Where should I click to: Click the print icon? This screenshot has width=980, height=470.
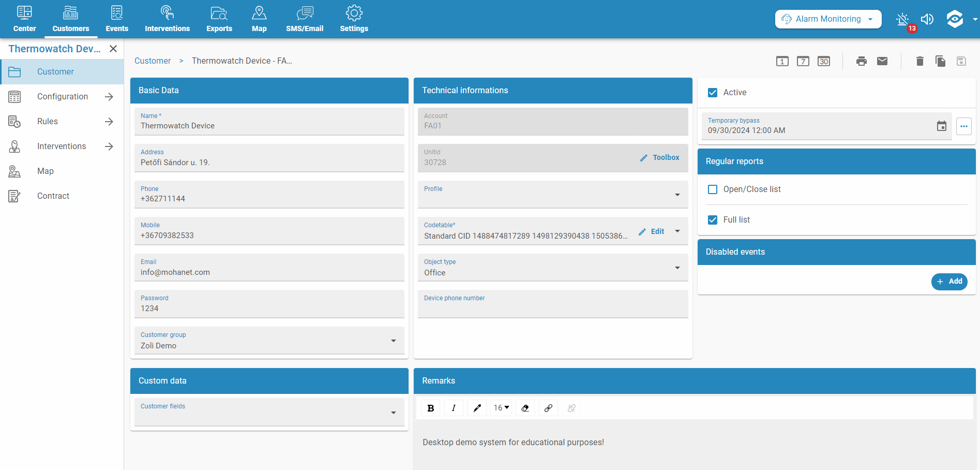862,61
